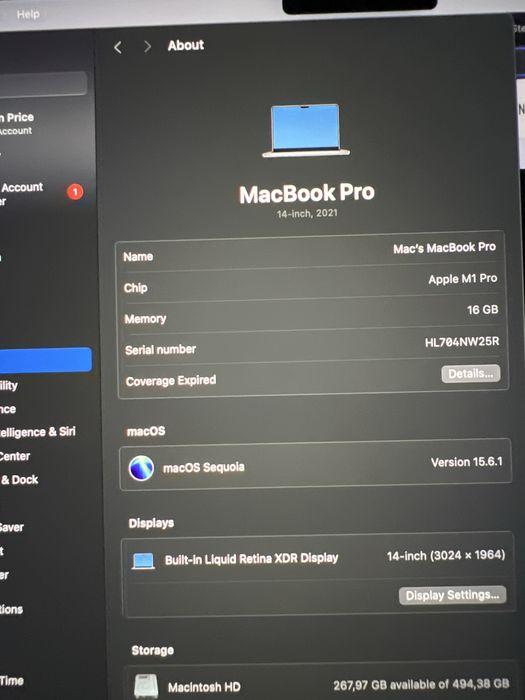The image size is (525, 700).
Task: Click the Macintosh HD drive icon
Action: point(146,686)
